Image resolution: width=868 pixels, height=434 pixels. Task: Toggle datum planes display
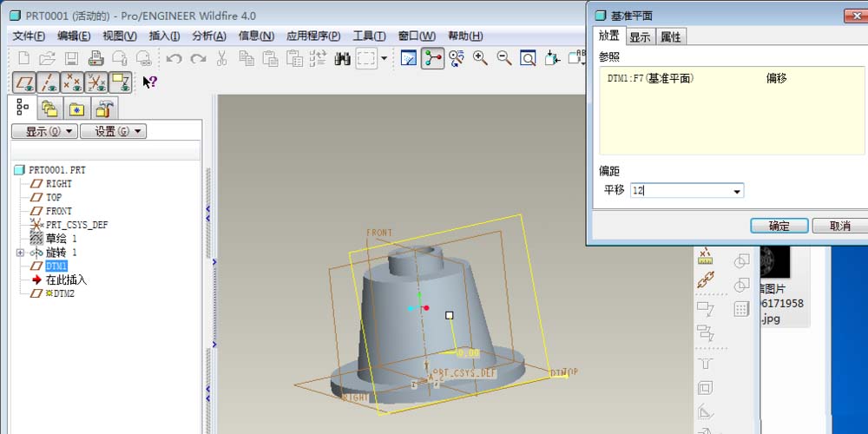point(24,82)
